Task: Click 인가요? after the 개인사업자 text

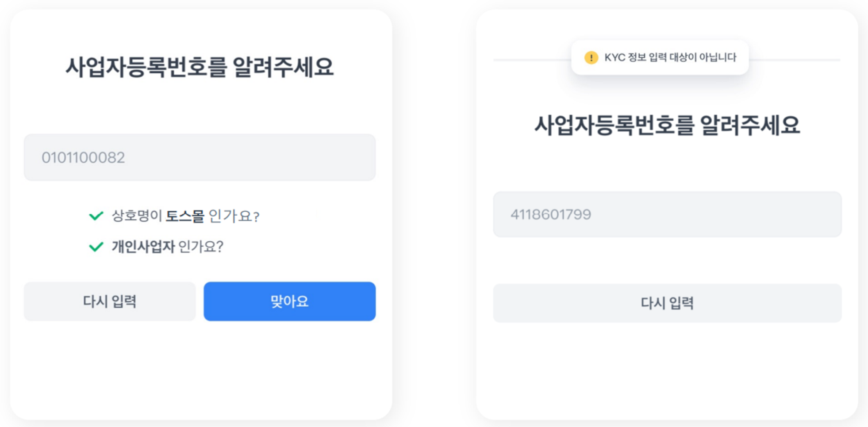Action: (201, 247)
